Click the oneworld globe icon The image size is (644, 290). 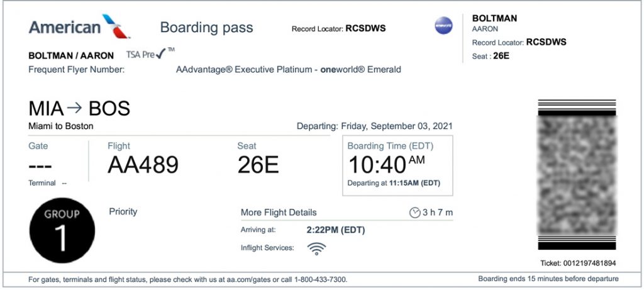tap(444, 26)
